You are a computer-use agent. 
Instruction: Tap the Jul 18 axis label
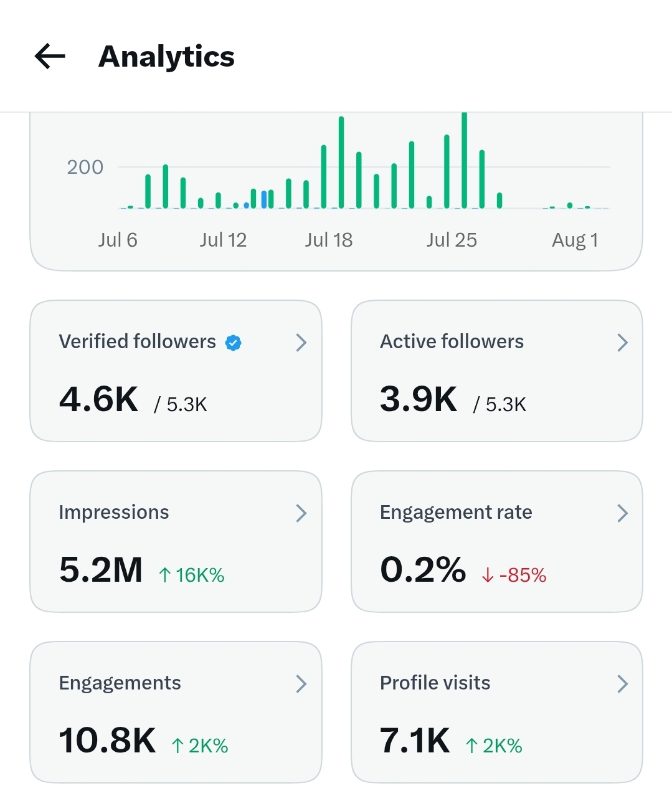329,240
